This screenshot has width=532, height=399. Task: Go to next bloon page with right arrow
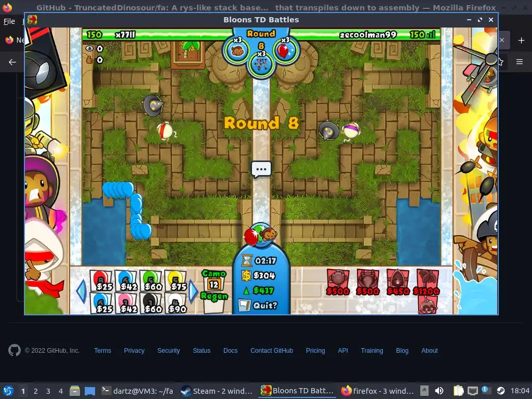[193, 291]
